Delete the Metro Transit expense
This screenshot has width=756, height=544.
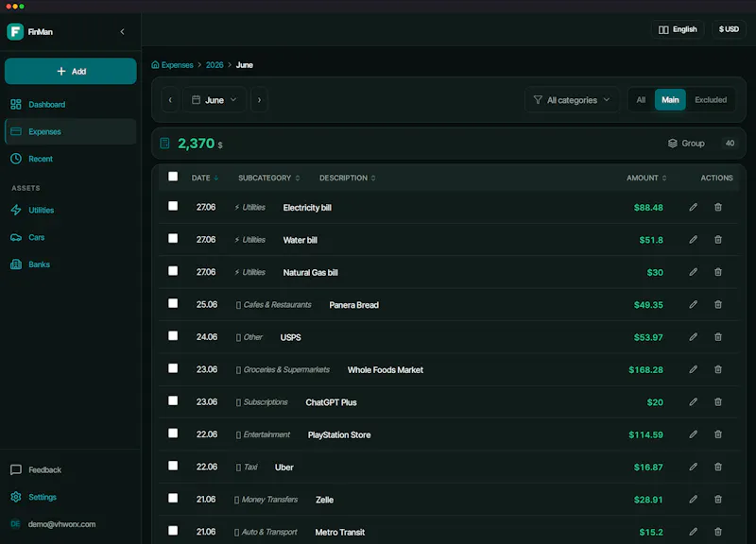tap(718, 532)
